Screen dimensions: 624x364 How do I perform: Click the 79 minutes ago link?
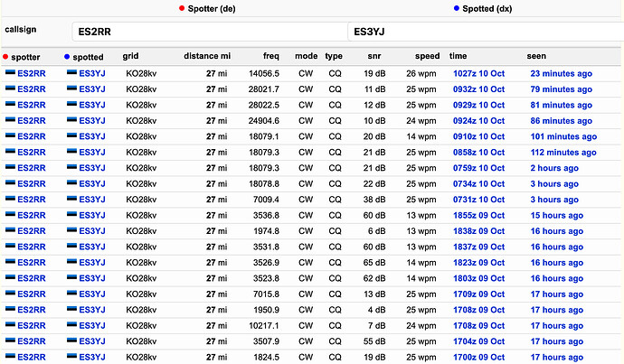click(561, 89)
